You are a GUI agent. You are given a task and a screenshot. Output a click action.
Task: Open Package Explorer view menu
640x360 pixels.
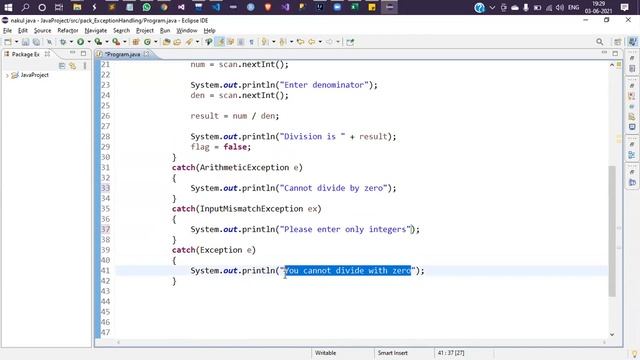[x=84, y=66]
